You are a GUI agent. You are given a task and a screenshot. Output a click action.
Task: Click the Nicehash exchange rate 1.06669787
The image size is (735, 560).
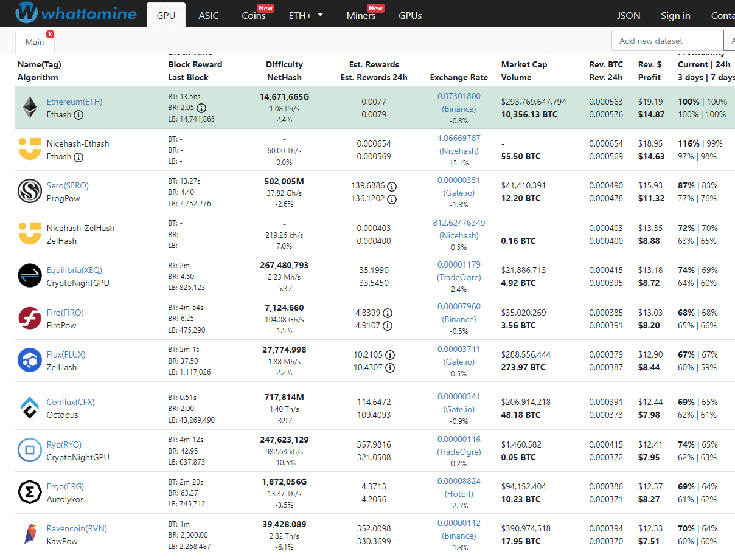click(x=459, y=138)
